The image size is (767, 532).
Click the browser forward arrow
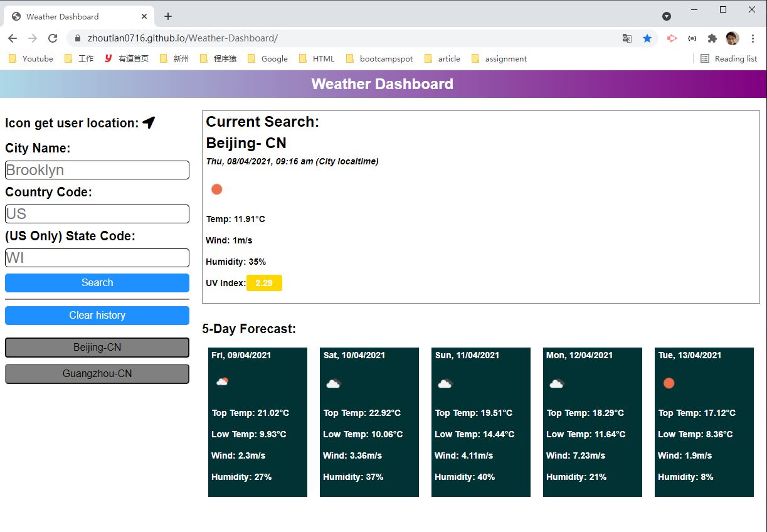(33, 38)
